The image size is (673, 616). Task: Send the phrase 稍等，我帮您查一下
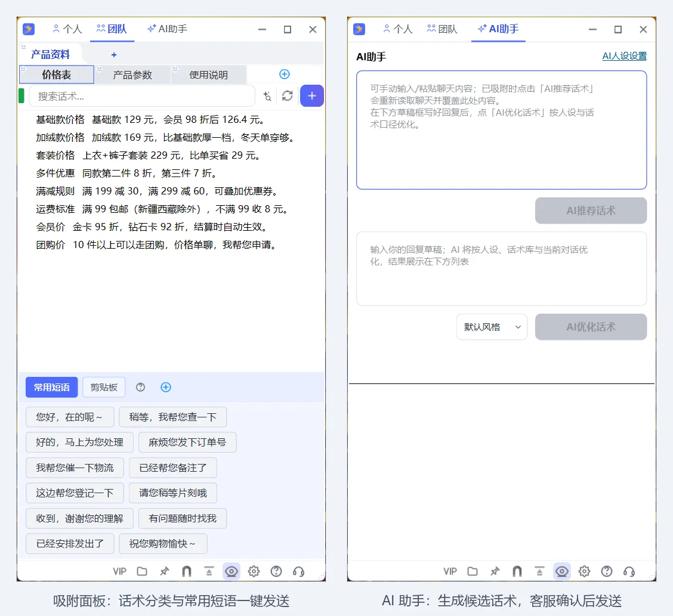[x=172, y=417]
